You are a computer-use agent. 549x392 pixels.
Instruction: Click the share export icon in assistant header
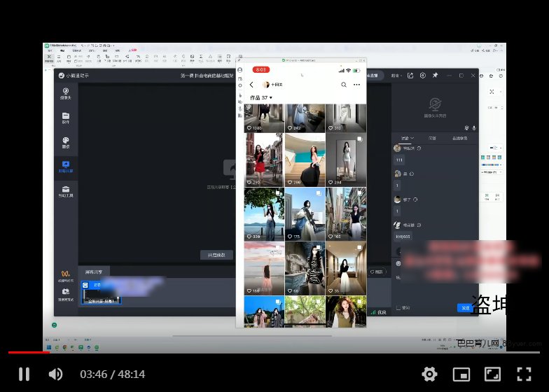(x=410, y=76)
